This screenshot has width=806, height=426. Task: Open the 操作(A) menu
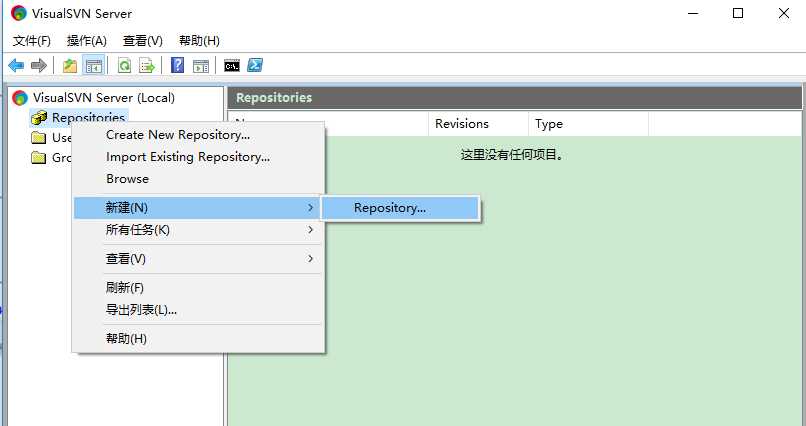click(x=87, y=41)
